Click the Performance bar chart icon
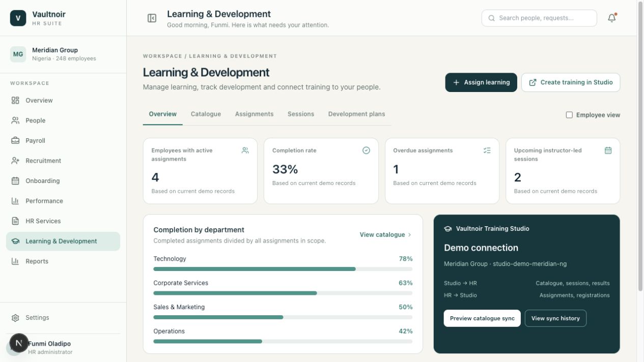The image size is (644, 362). tap(15, 201)
